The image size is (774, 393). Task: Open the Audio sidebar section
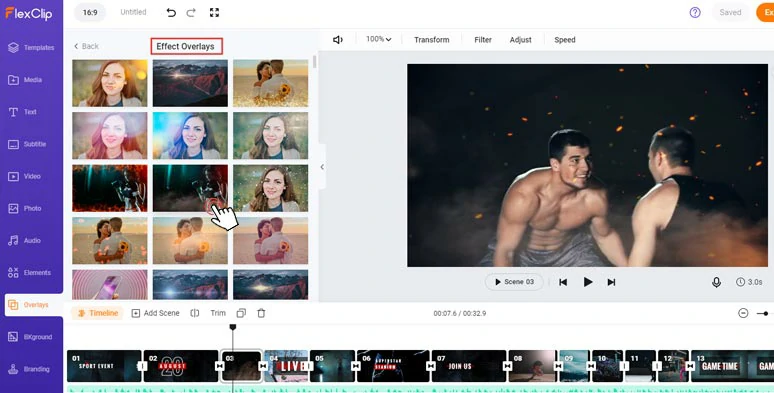(25, 240)
